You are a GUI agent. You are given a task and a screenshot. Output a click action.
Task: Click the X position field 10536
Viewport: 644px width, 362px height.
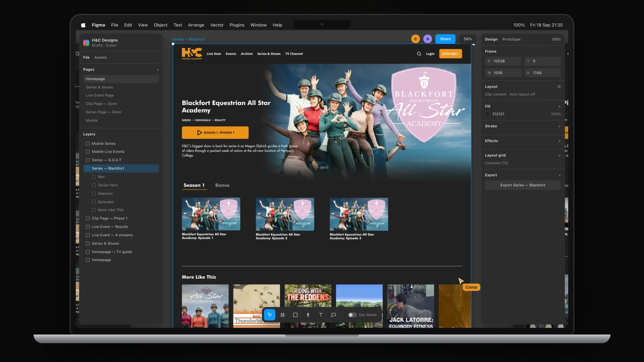[x=503, y=61]
